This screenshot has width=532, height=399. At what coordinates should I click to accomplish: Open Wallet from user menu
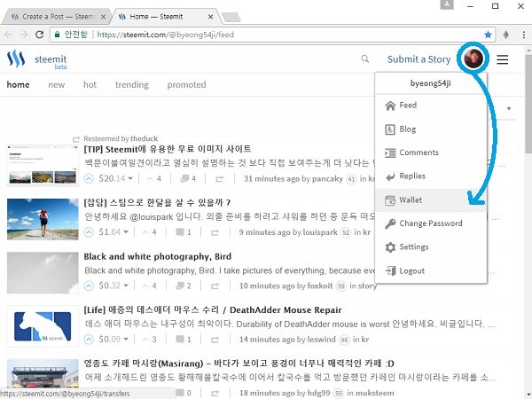431,200
